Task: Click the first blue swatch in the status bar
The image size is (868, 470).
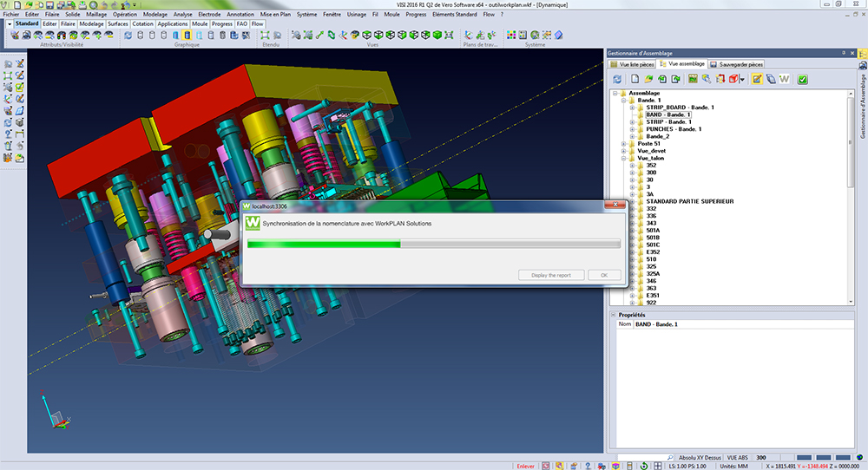Action: tap(804, 458)
